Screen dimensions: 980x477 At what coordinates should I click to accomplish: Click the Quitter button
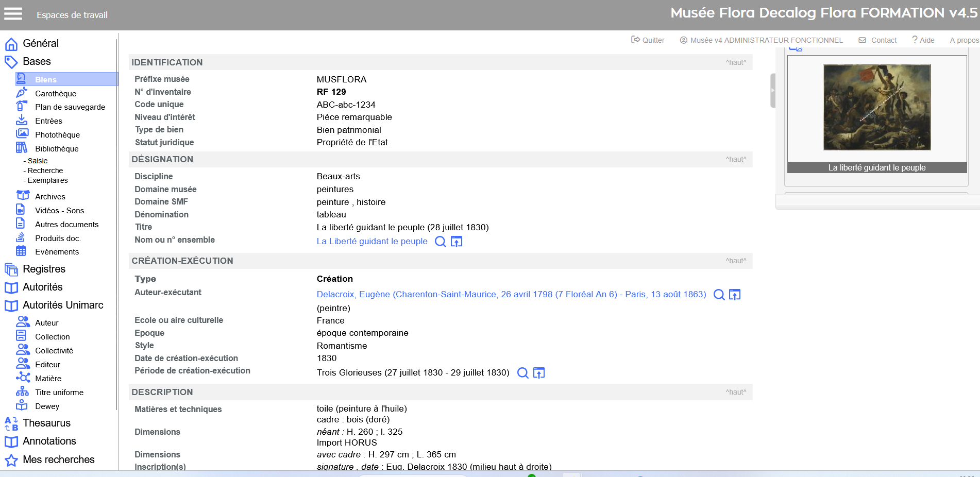coord(648,40)
